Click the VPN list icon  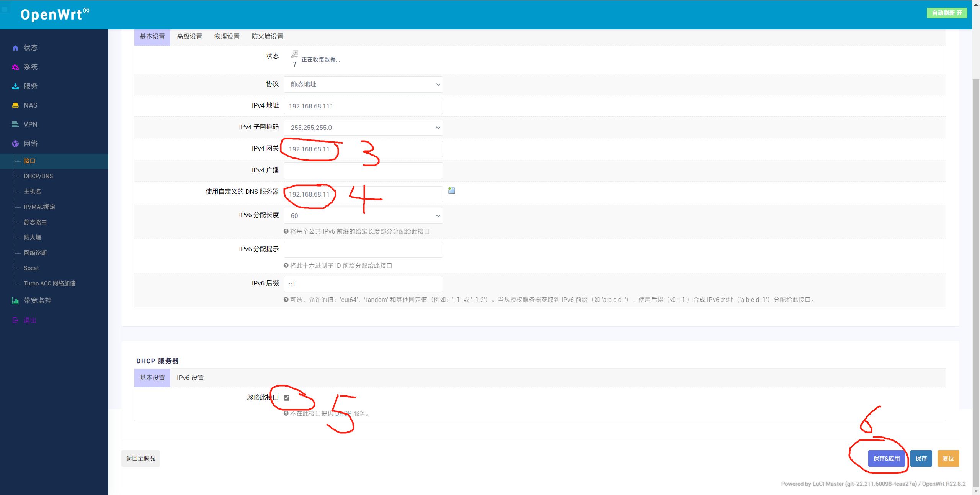(x=15, y=125)
